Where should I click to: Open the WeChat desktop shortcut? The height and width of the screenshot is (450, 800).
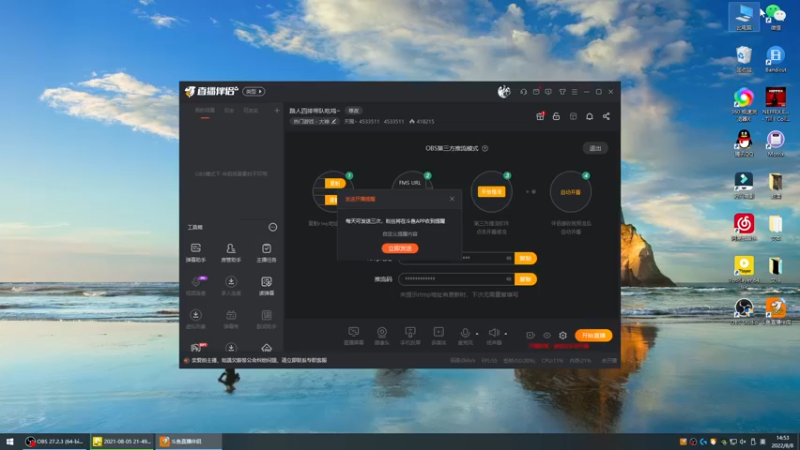776,17
